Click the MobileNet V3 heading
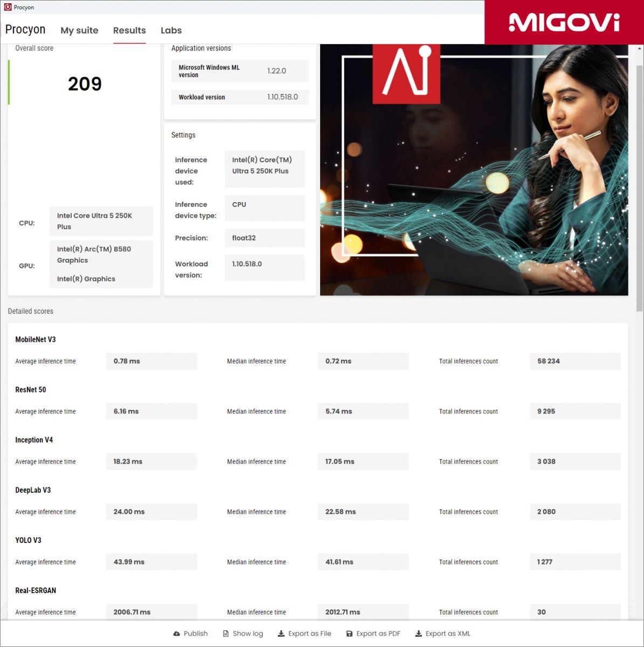The height and width of the screenshot is (647, 644). (36, 340)
